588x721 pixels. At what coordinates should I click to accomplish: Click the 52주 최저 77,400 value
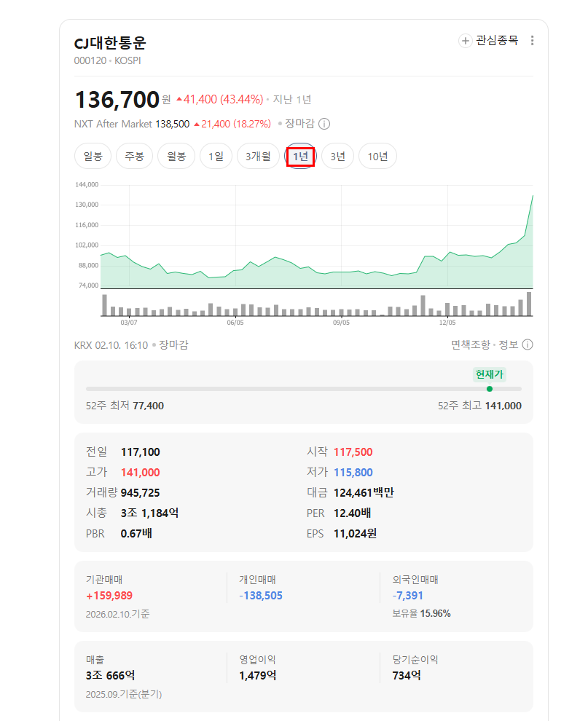tap(148, 406)
